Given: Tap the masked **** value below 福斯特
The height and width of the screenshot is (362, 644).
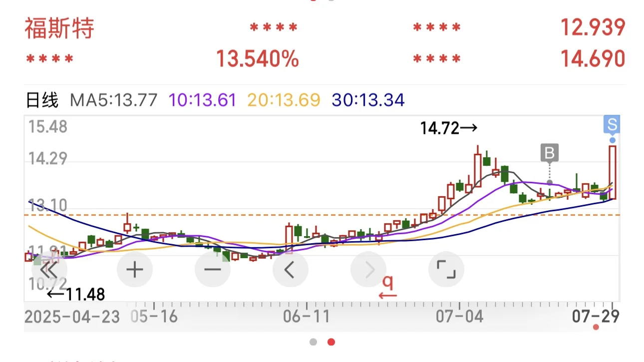Looking at the screenshot, I should click(x=49, y=60).
